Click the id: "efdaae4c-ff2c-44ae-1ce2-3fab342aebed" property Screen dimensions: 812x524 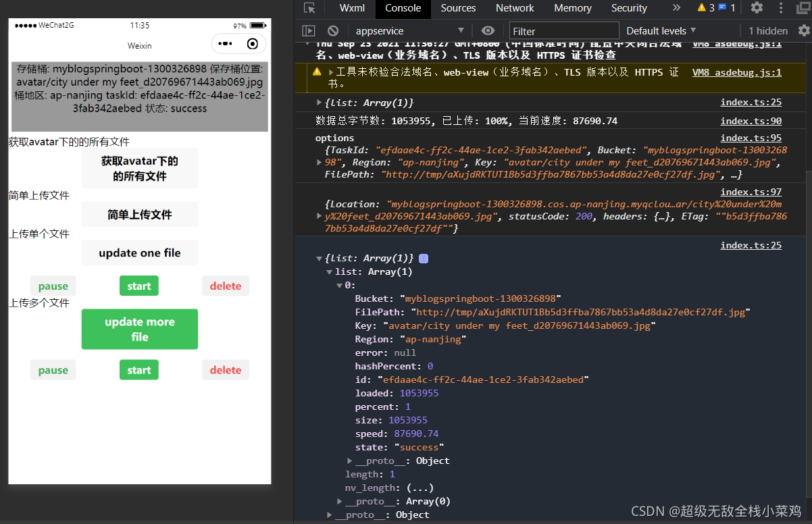(472, 379)
